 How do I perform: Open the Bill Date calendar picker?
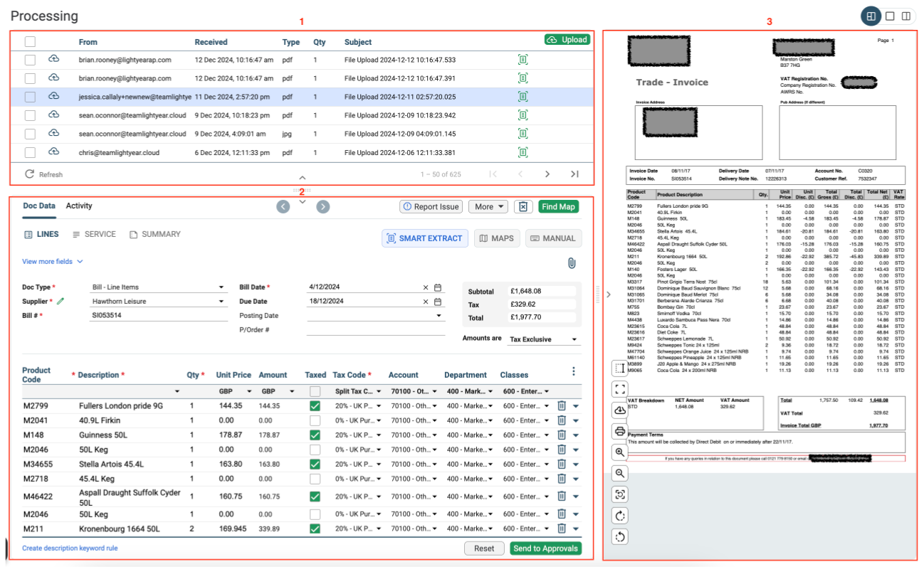tap(438, 287)
